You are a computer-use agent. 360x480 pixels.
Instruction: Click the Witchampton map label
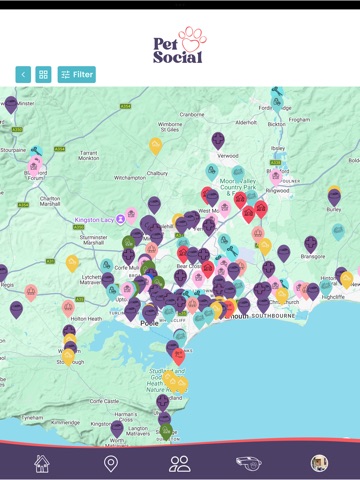130,178
